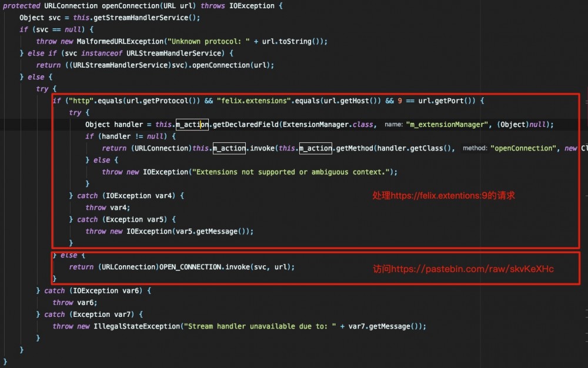
Task: Click the highlighted m_action field reference
Action: (x=191, y=124)
